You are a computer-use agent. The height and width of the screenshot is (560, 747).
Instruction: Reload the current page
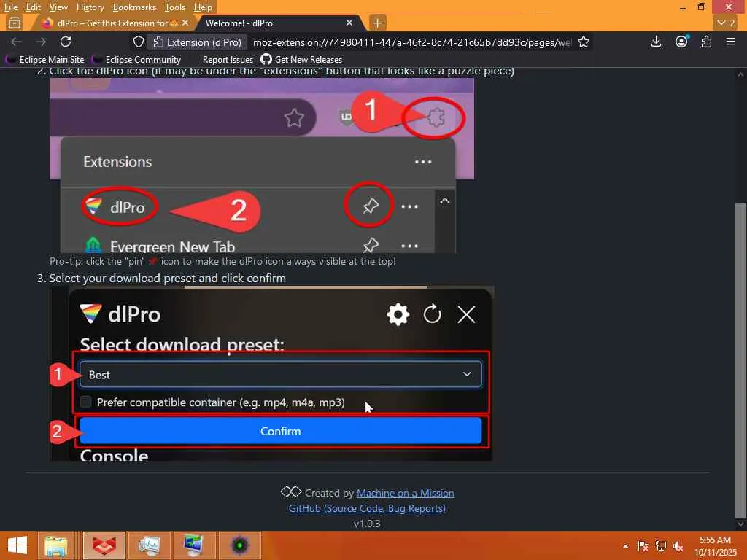pos(66,42)
